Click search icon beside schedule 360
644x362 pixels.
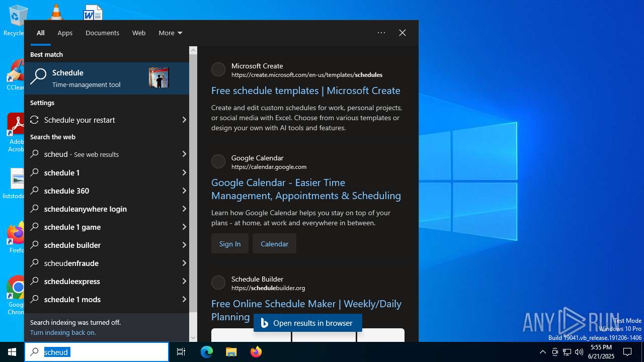coord(35,191)
